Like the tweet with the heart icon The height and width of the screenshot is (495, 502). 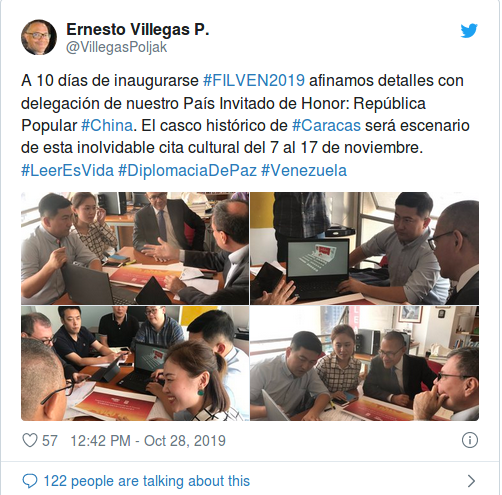(x=30, y=440)
